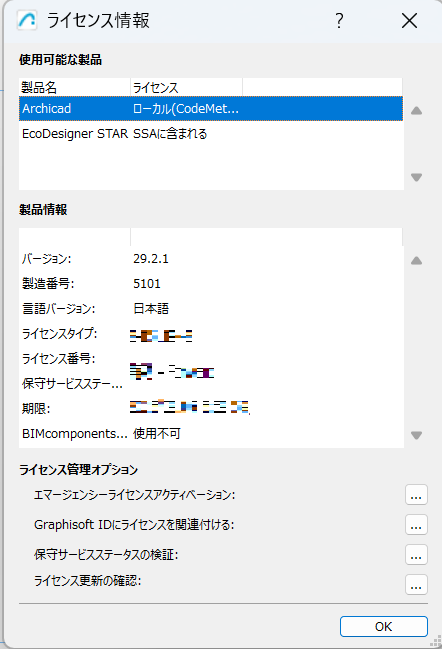
Task: Click the 製品名 column header
Action: [x=74, y=87]
